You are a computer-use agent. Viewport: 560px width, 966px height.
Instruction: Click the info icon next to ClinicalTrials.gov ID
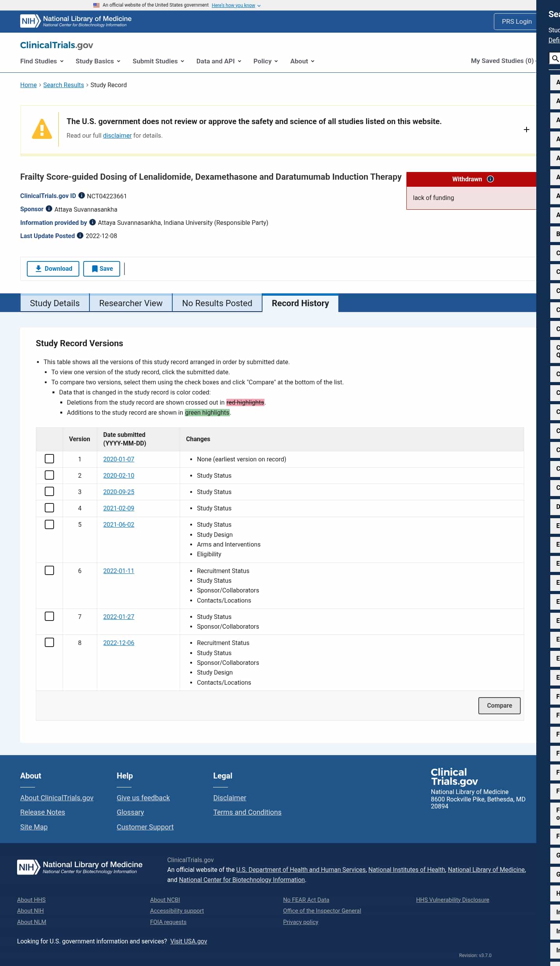point(82,195)
